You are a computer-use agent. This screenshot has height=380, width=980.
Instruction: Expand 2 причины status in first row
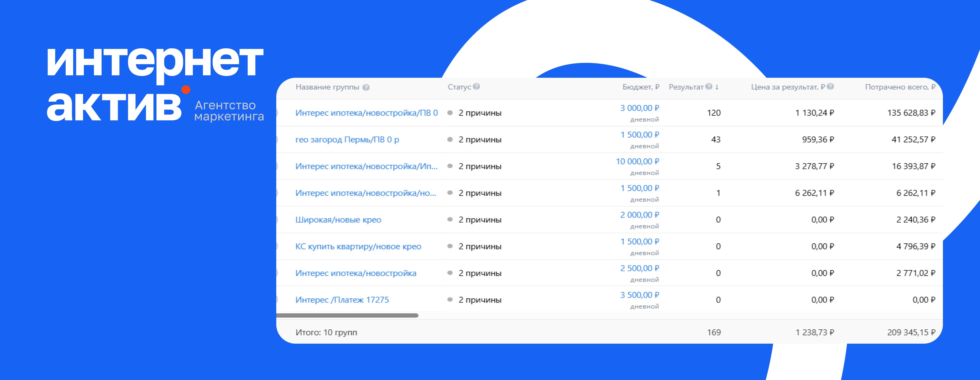coord(480,113)
